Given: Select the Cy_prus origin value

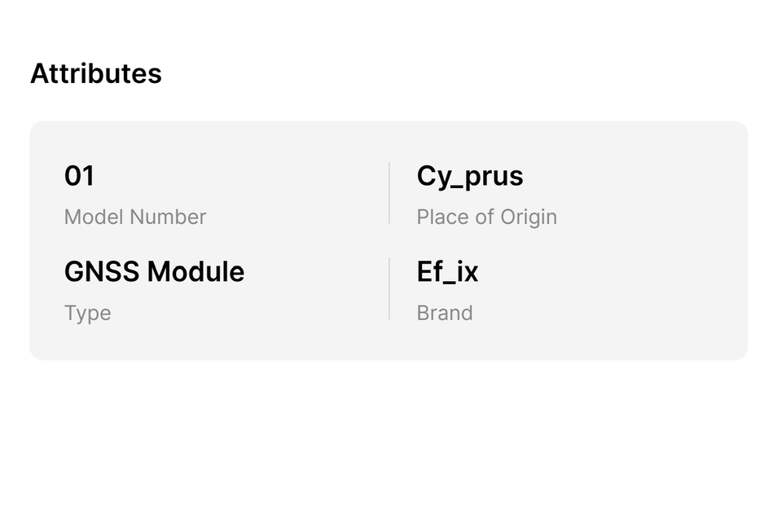Looking at the screenshot, I should 470,176.
